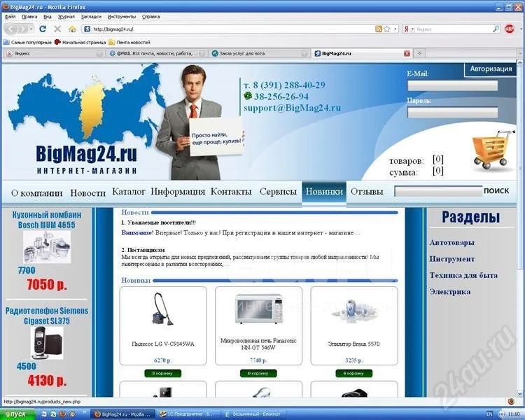Click the search magnifier icon in Yandex box
The height and width of the screenshot is (420, 525).
point(496,29)
